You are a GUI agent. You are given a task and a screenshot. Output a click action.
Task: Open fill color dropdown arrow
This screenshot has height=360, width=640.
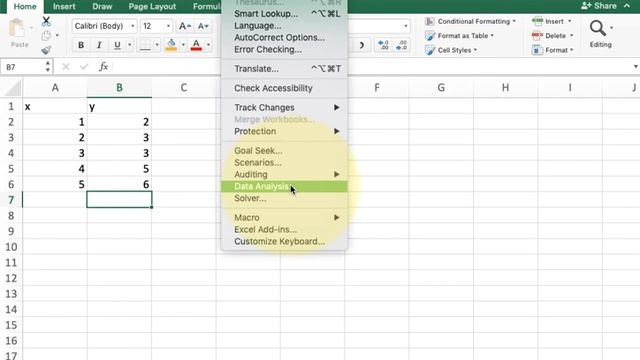pos(183,45)
